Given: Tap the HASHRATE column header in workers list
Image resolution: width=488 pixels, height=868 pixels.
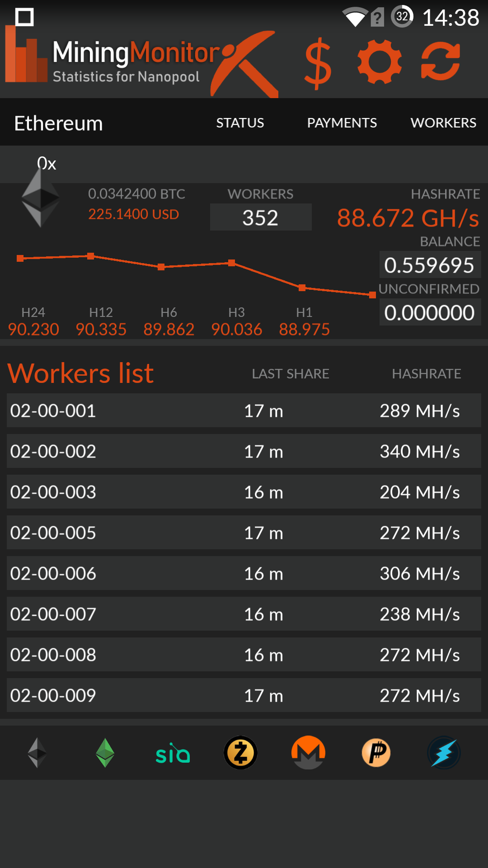Looking at the screenshot, I should point(427,374).
